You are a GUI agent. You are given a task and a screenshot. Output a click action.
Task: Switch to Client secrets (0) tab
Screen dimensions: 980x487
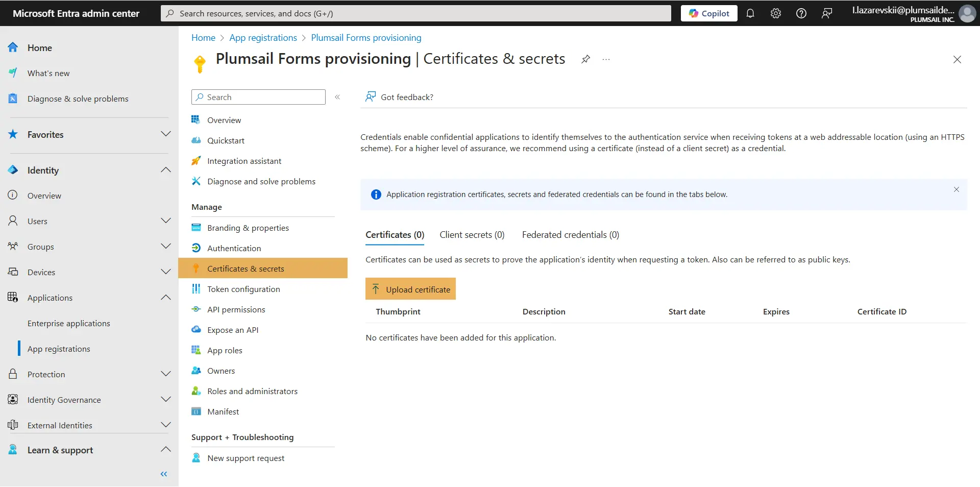472,235
